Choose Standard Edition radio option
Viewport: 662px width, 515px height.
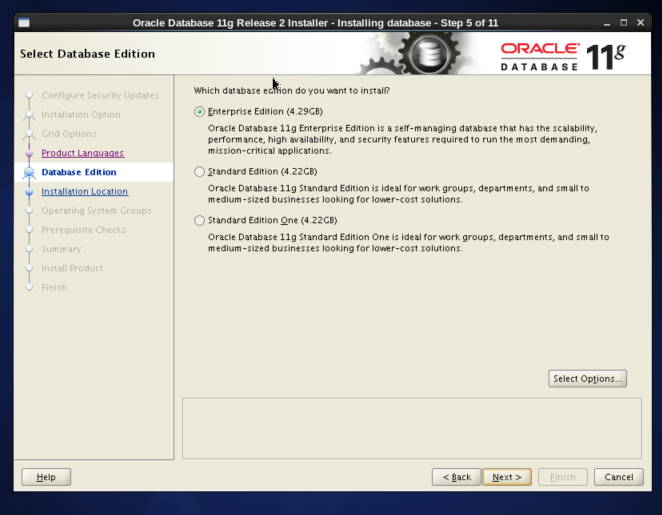coord(200,172)
